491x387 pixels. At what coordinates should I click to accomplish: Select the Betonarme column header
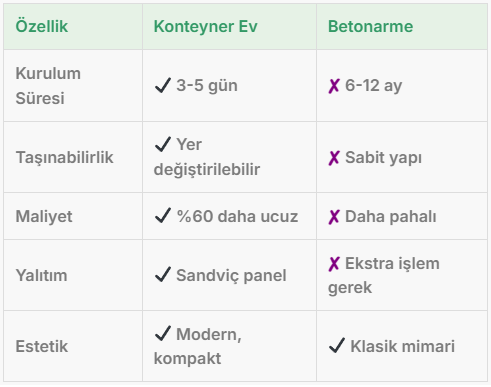pyautogui.click(x=370, y=26)
